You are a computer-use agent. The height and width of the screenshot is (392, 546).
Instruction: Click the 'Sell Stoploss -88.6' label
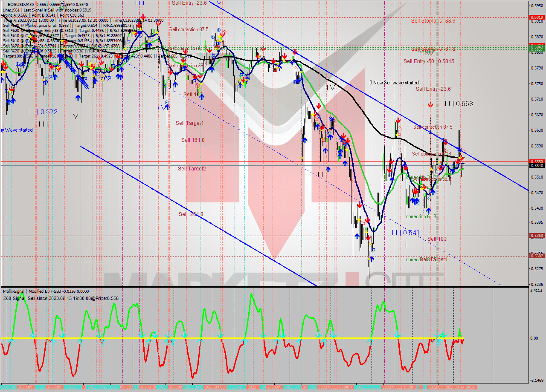point(433,20)
